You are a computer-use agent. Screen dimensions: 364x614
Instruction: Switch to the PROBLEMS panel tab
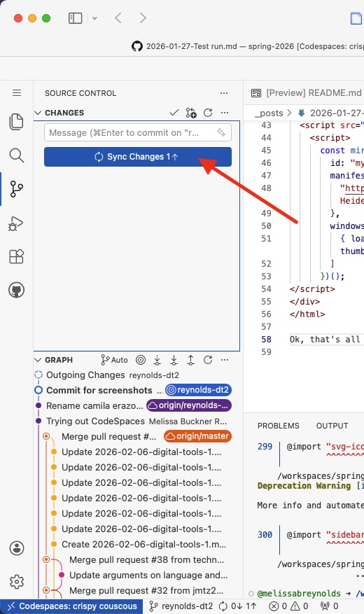coord(279,426)
